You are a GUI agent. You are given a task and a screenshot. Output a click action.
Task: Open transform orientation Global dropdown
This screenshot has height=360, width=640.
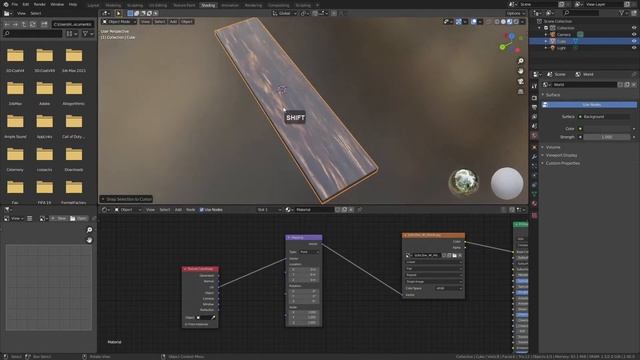click(284, 13)
